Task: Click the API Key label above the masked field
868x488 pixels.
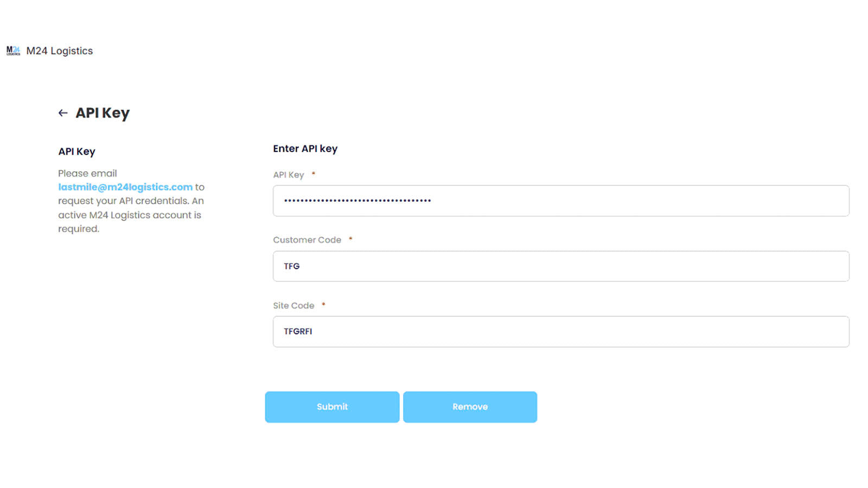Action: pyautogui.click(x=289, y=175)
